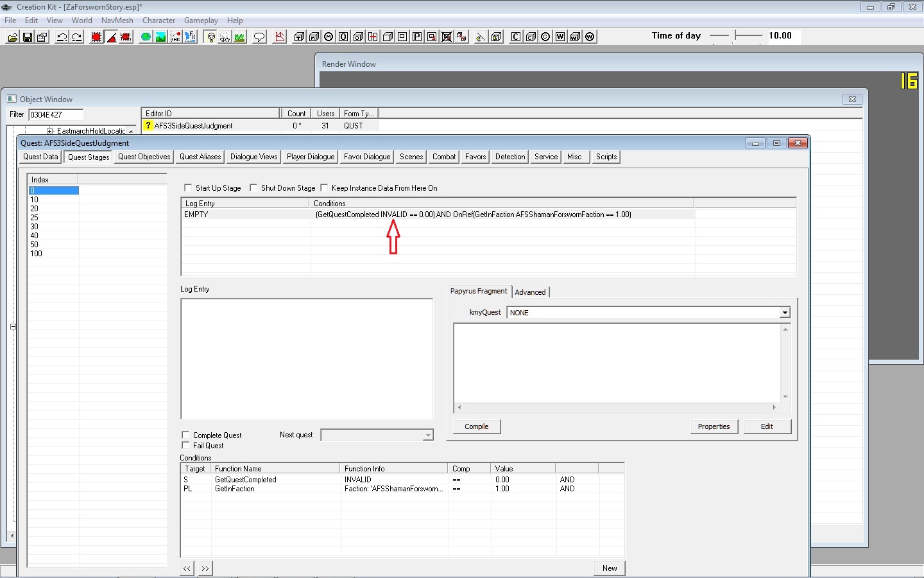Click the crossed-out box toolbar icon
Viewport: 924px width, 578px height.
[447, 37]
